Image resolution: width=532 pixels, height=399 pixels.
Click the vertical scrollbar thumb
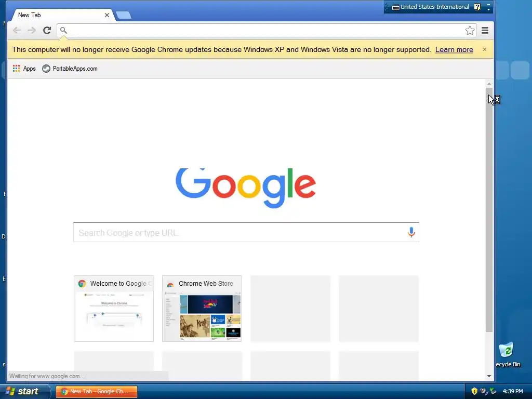click(x=489, y=210)
